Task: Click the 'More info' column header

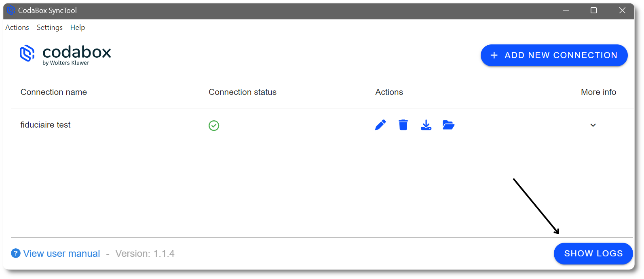Action: 598,92
